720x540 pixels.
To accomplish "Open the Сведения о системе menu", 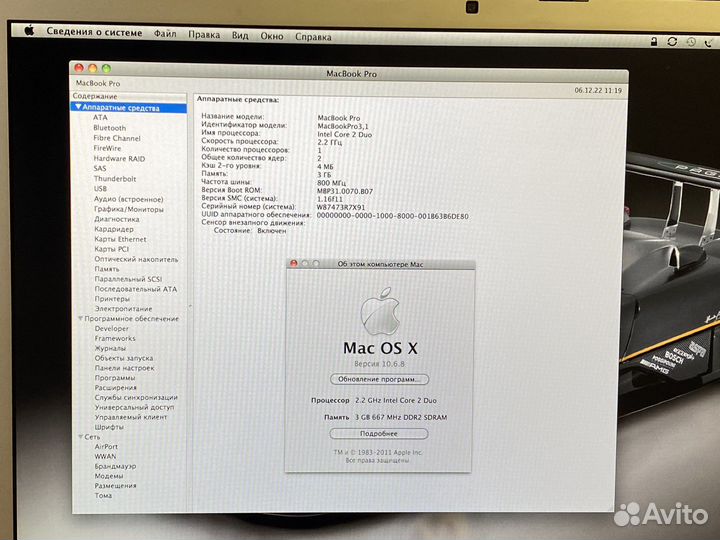I will [94, 32].
